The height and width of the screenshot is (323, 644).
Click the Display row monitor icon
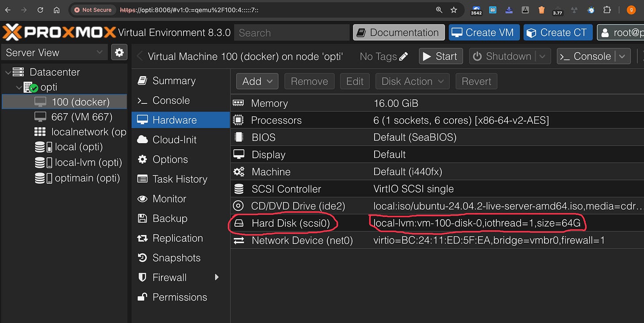pyautogui.click(x=238, y=155)
